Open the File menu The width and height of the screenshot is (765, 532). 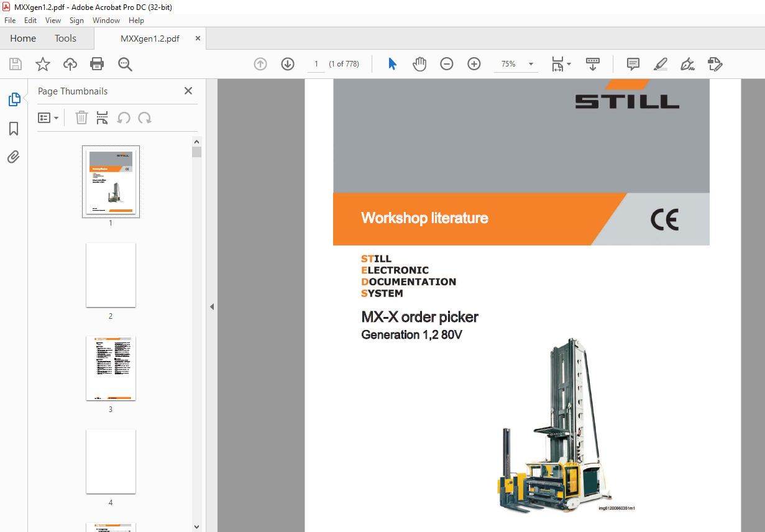pyautogui.click(x=10, y=21)
